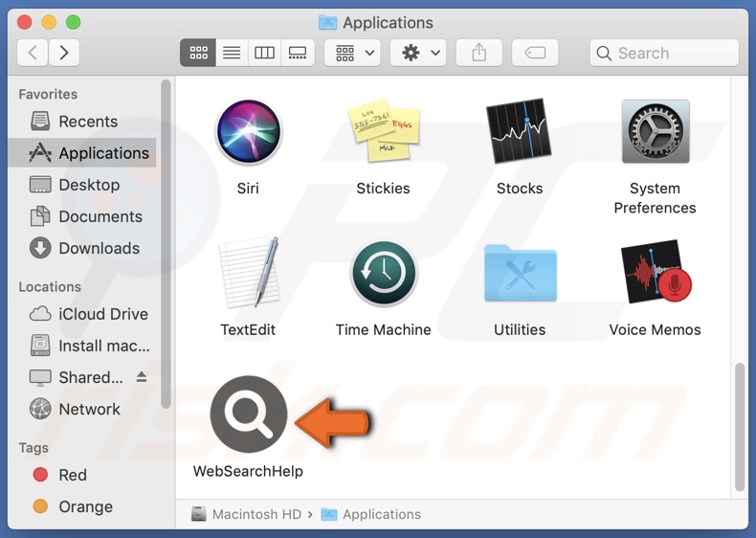Select the Voice Memos app icon
The image size is (756, 538).
click(x=656, y=272)
